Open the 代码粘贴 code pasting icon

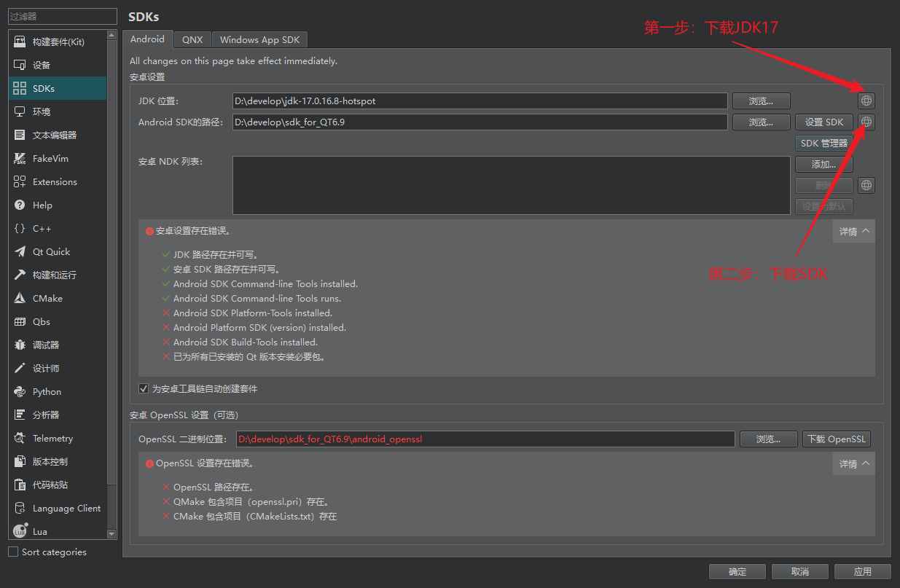[20, 485]
